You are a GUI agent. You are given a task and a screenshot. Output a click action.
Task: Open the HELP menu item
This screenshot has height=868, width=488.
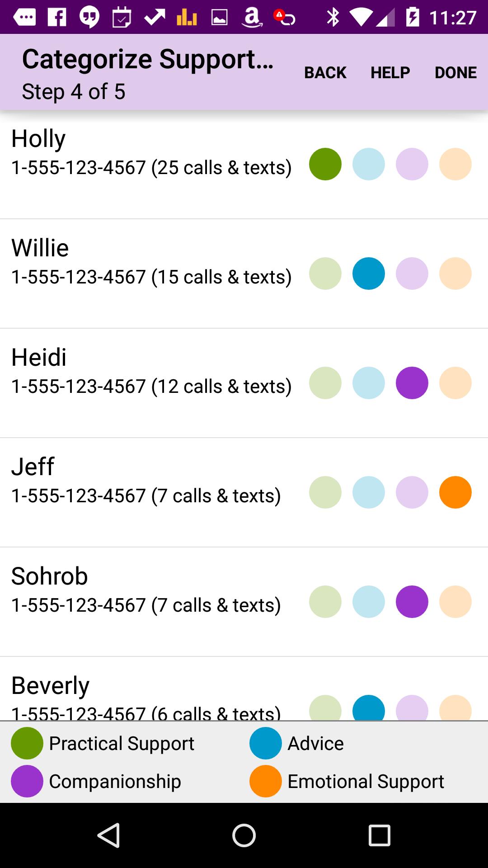click(x=390, y=72)
